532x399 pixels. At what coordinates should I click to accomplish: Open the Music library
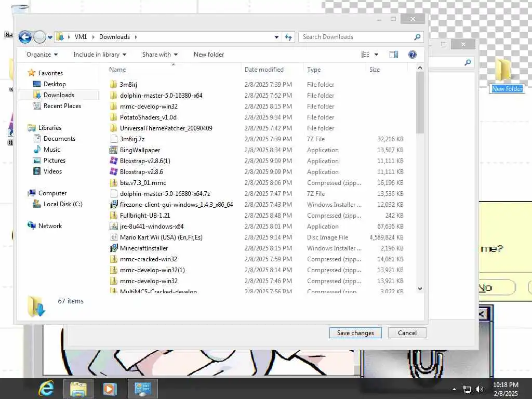tap(51, 149)
